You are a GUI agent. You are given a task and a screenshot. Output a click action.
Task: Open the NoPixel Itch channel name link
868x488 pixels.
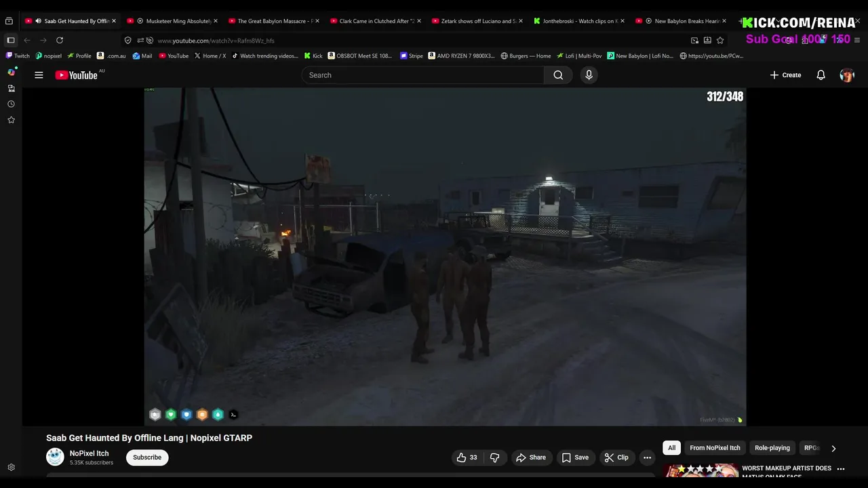89,453
